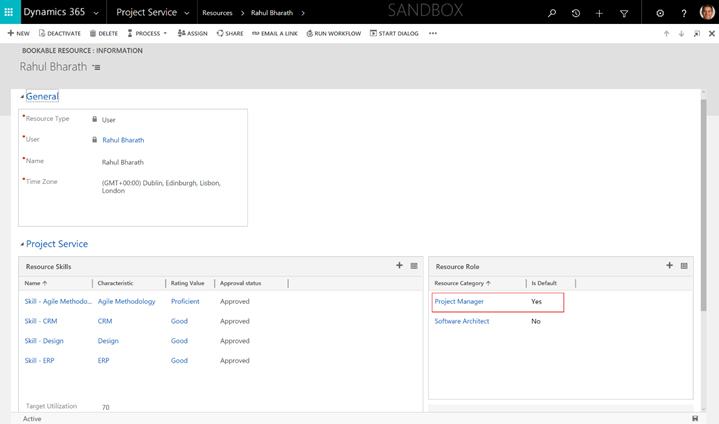719x424 pixels.
Task: Close the form with X icon
Action: coord(712,33)
